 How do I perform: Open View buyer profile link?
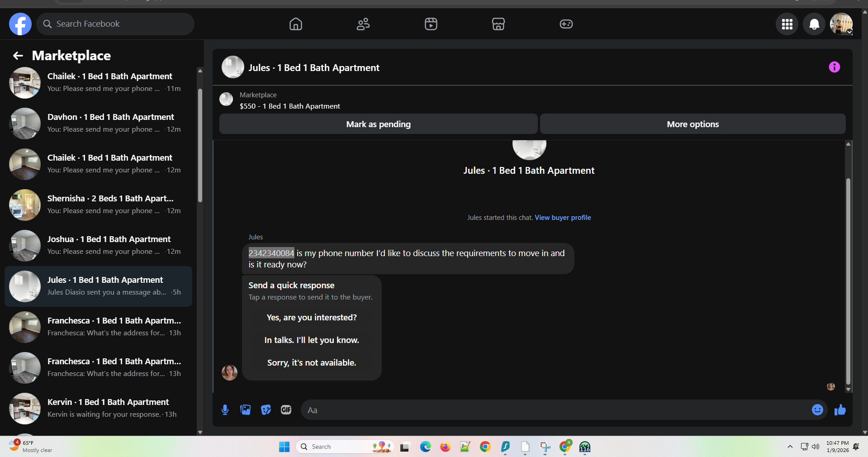(x=563, y=218)
